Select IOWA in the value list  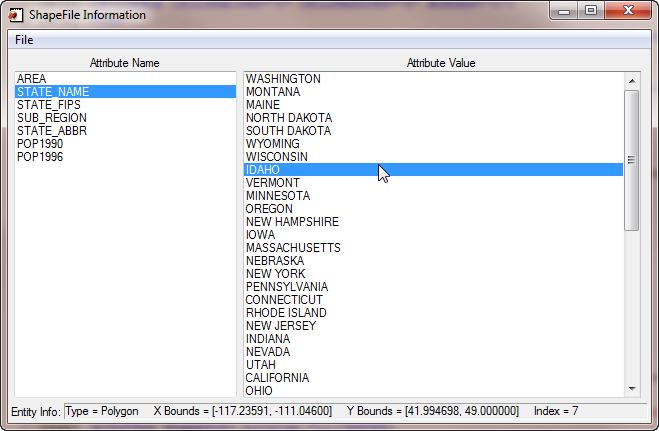[433, 235]
